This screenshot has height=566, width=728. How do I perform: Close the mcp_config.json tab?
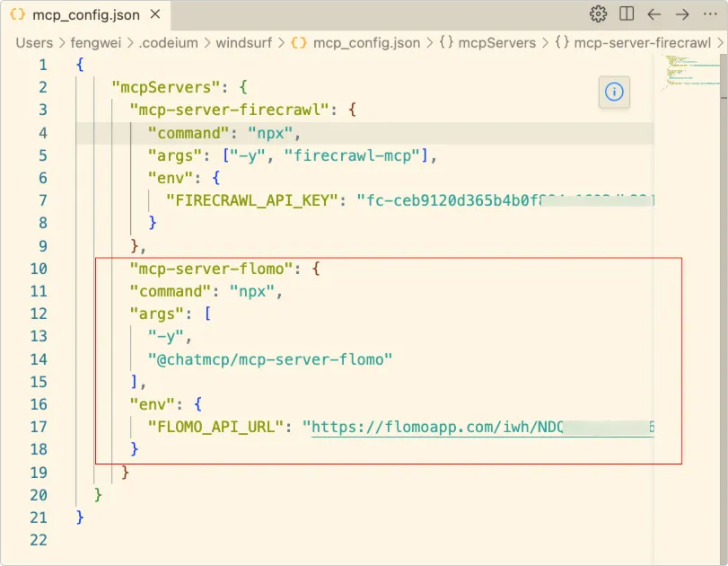click(x=155, y=14)
